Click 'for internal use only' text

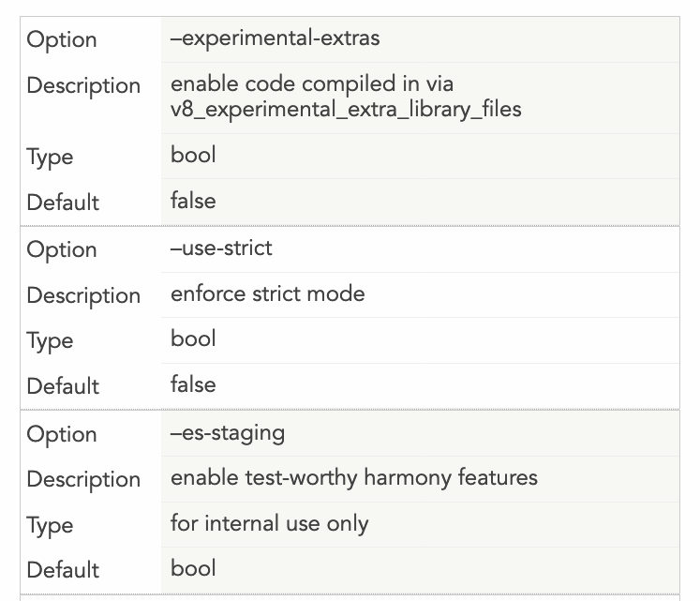269,523
